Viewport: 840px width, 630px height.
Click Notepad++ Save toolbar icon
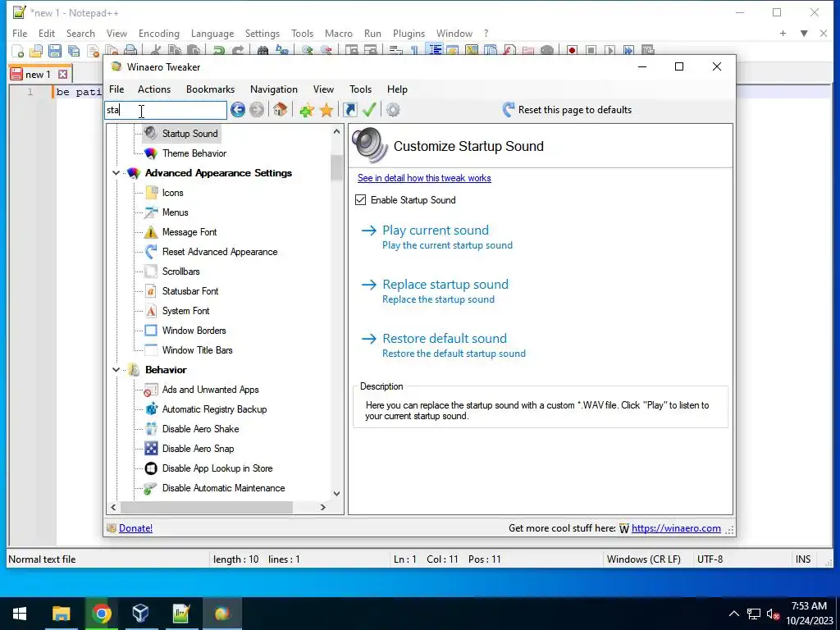[x=55, y=51]
